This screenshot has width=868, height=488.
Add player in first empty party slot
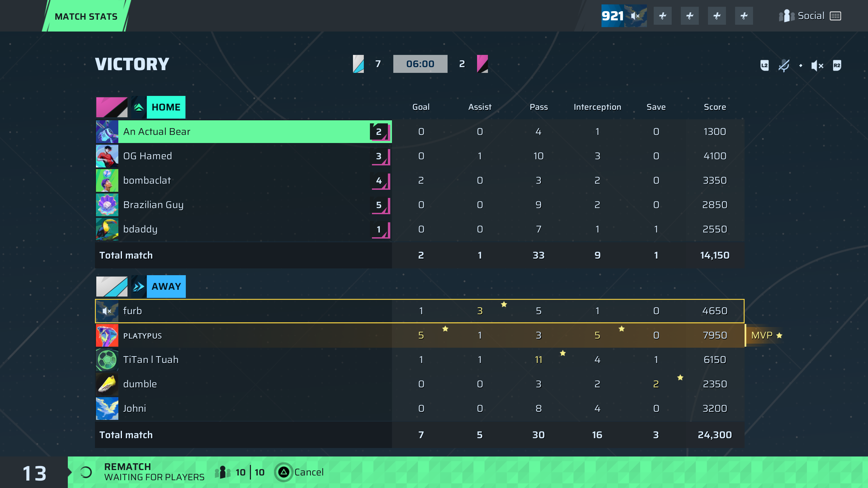(663, 16)
